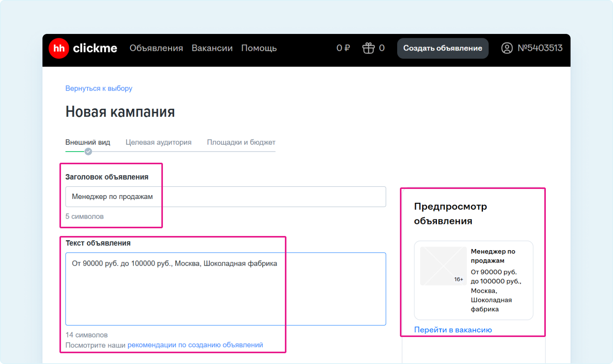Click the Создать объявление button
Image resolution: width=613 pixels, height=364 pixels.
tap(443, 48)
